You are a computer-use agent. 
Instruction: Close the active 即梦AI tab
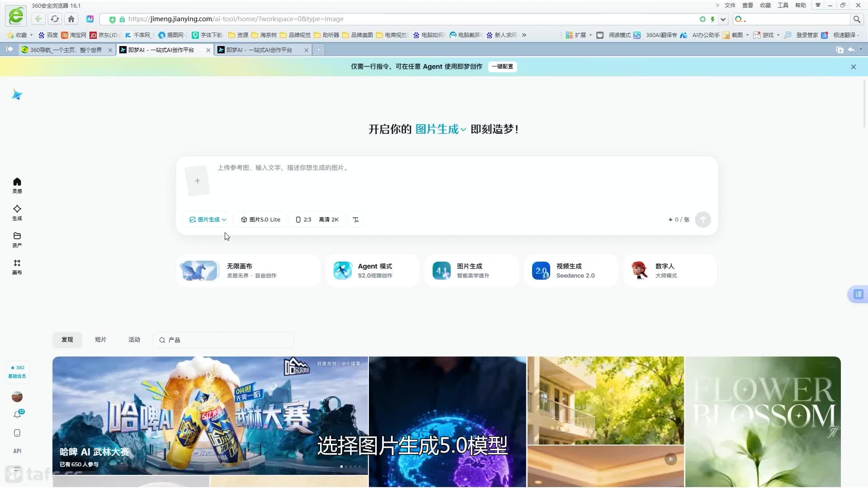pyautogui.click(x=208, y=50)
